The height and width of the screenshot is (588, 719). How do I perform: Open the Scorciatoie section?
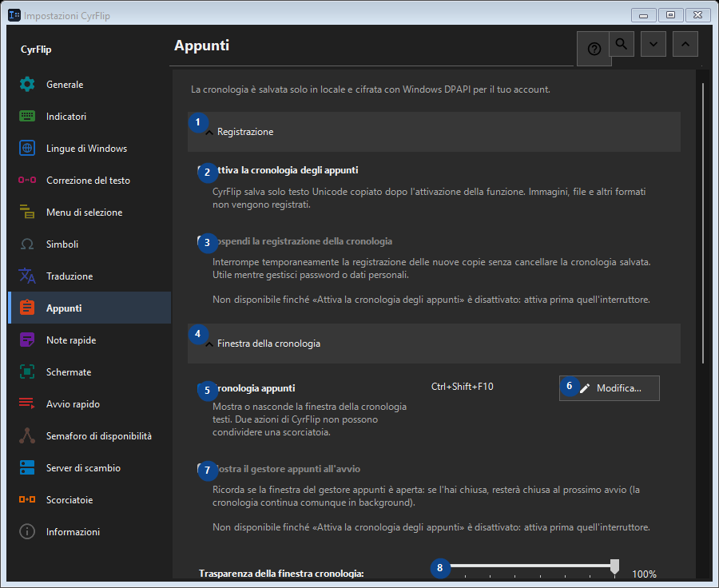[x=89, y=499]
